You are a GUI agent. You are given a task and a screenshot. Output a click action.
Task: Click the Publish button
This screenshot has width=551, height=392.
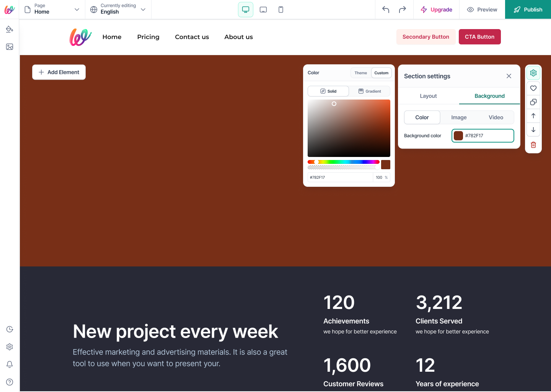tap(528, 10)
